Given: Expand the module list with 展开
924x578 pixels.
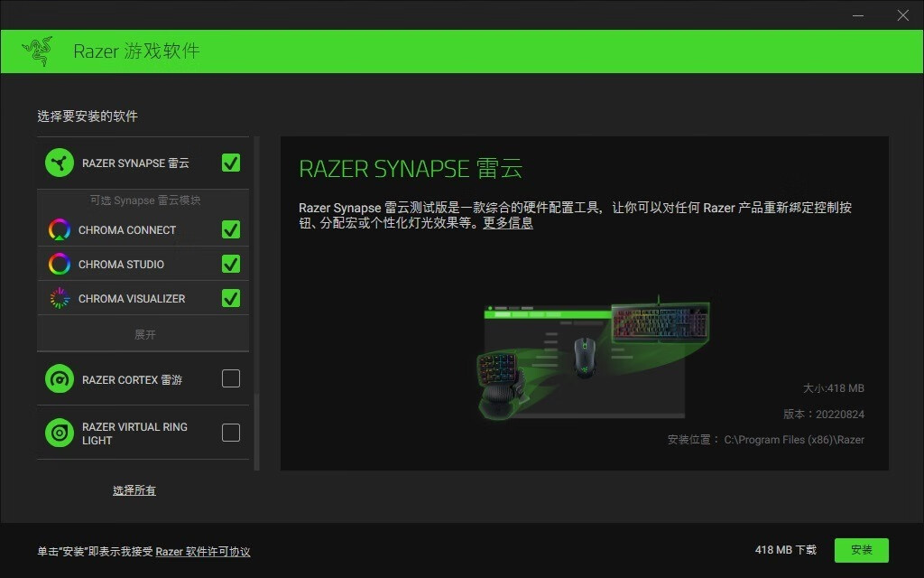Looking at the screenshot, I should (x=145, y=334).
